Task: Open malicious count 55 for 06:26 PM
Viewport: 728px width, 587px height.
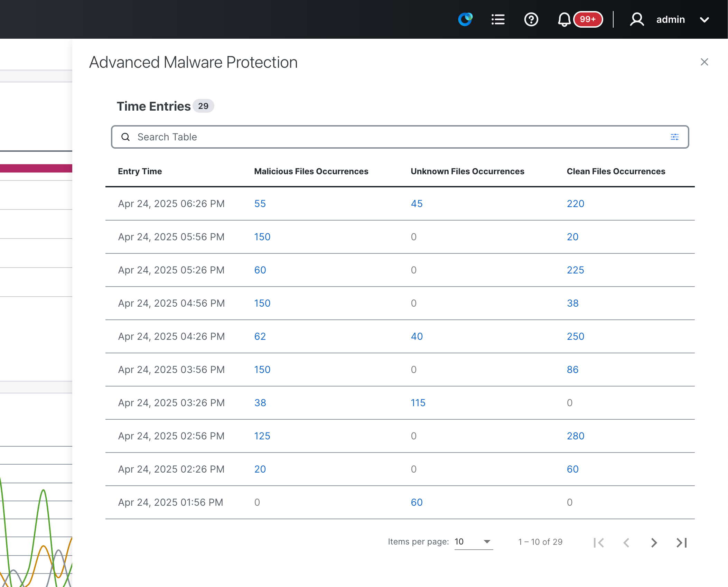Action: pos(260,204)
